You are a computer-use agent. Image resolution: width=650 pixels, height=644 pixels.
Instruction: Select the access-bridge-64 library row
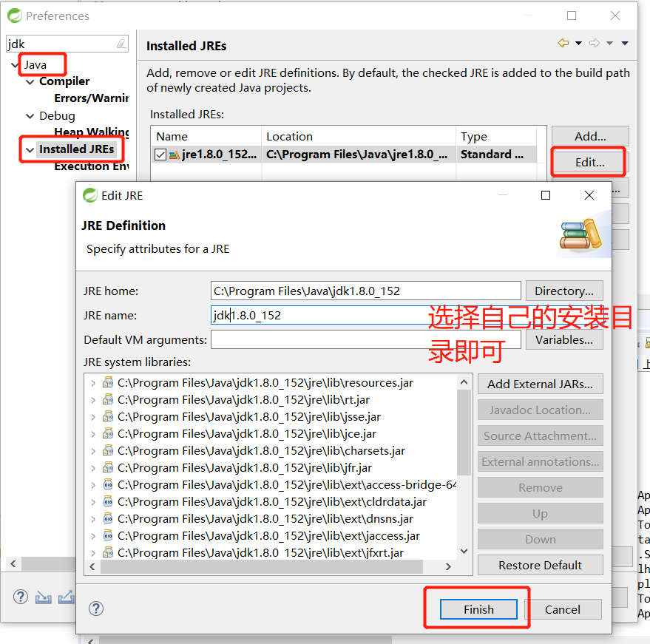[287, 484]
